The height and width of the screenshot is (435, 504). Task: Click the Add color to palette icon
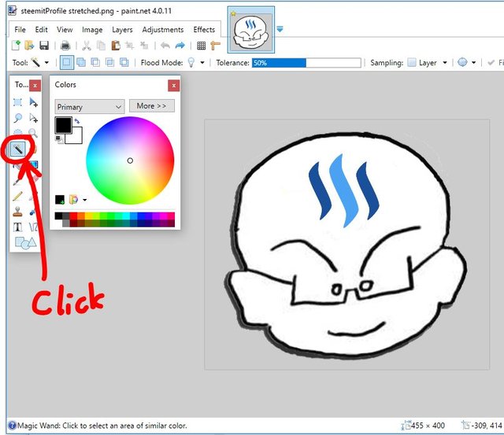tap(60, 200)
